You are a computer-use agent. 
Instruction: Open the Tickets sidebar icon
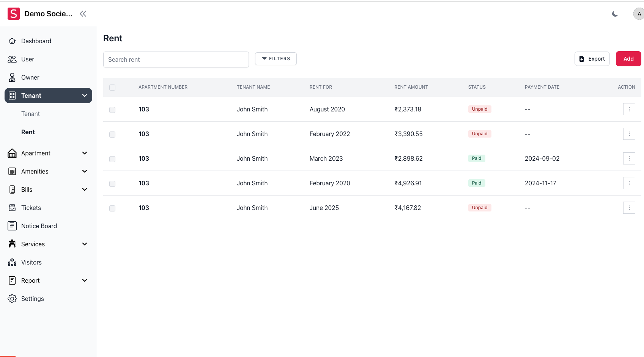pos(12,208)
